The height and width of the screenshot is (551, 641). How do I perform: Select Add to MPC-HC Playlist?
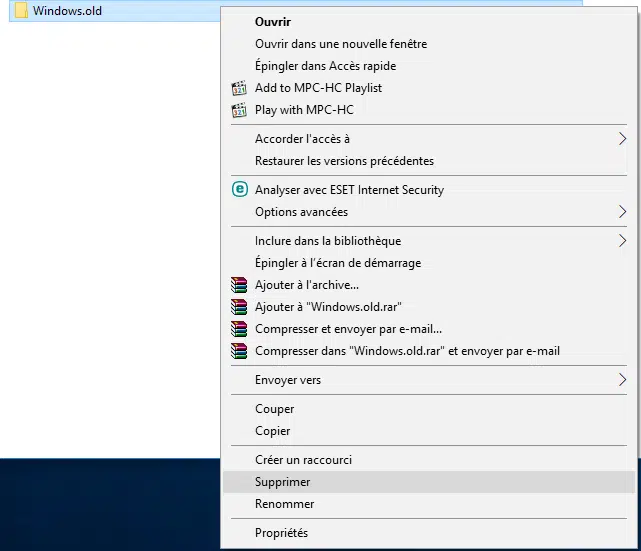(x=429, y=88)
